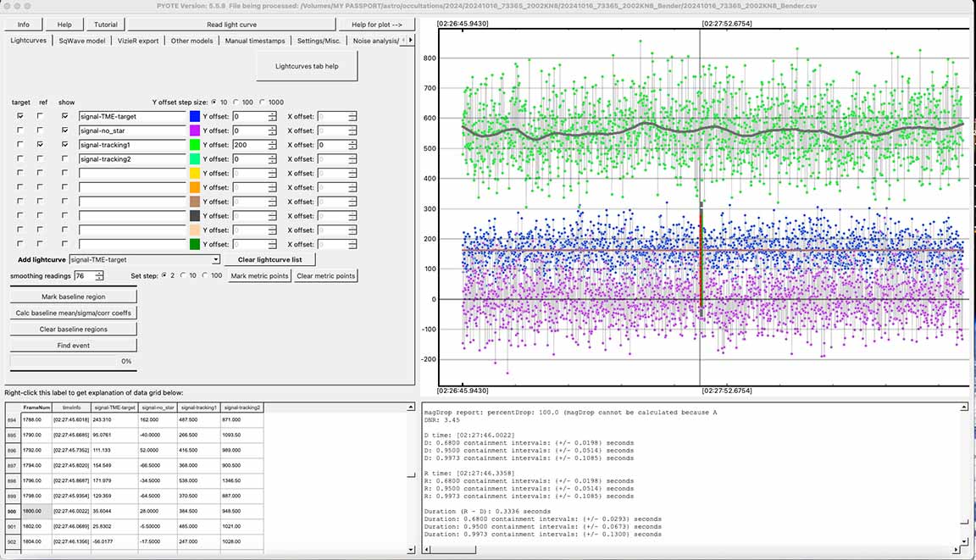Click the magenta swatch for signal-no_star
Image resolution: width=976 pixels, height=560 pixels.
(195, 131)
